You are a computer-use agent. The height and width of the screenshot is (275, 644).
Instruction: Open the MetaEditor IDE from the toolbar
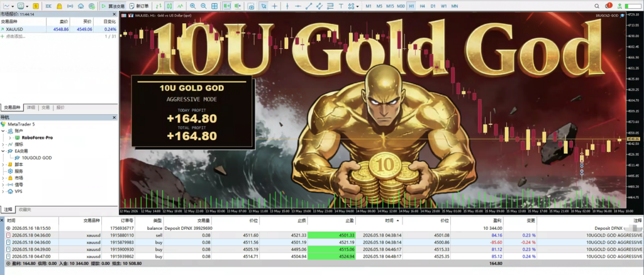click(48, 6)
